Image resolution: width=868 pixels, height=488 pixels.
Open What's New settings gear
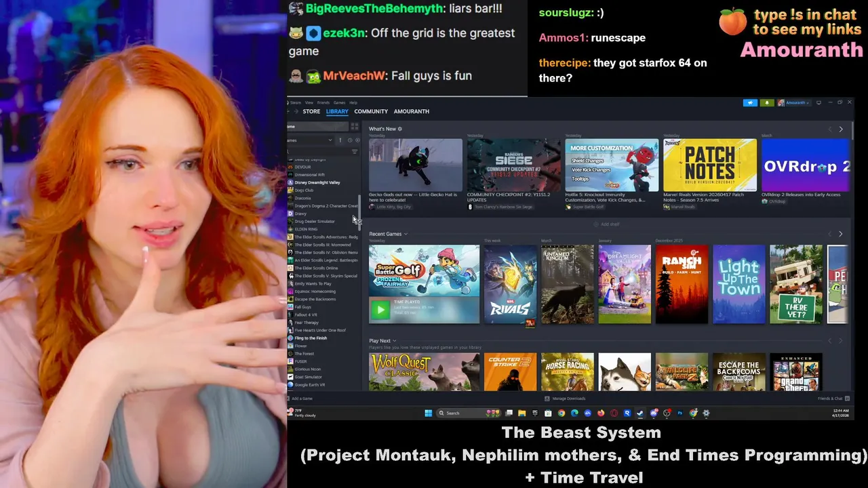pos(400,129)
